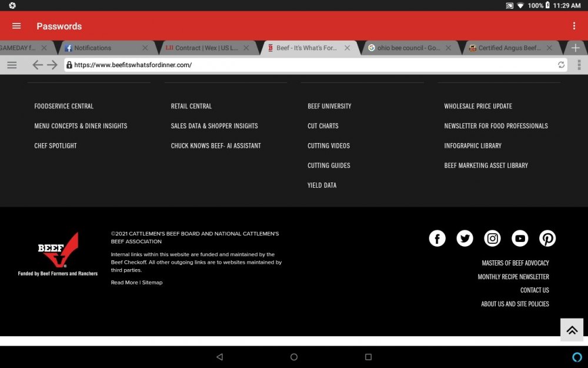The width and height of the screenshot is (588, 368).
Task: Open the Instagram social icon in footer
Action: (492, 238)
